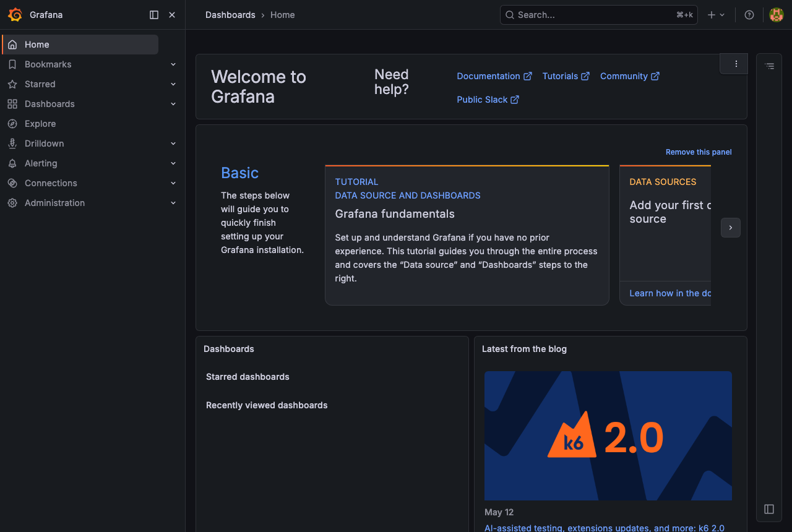Image resolution: width=792 pixels, height=532 pixels.
Task: Expand the Connections section chevron
Action: pyautogui.click(x=173, y=183)
